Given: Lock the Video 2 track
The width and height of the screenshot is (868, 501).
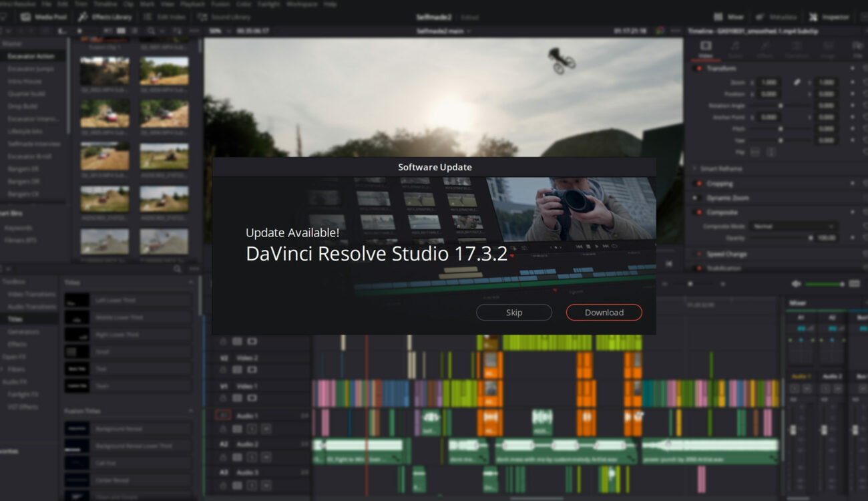Looking at the screenshot, I should (223, 369).
